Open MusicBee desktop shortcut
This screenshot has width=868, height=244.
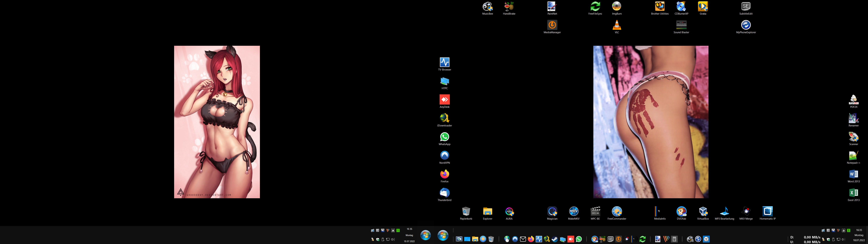coord(488,8)
